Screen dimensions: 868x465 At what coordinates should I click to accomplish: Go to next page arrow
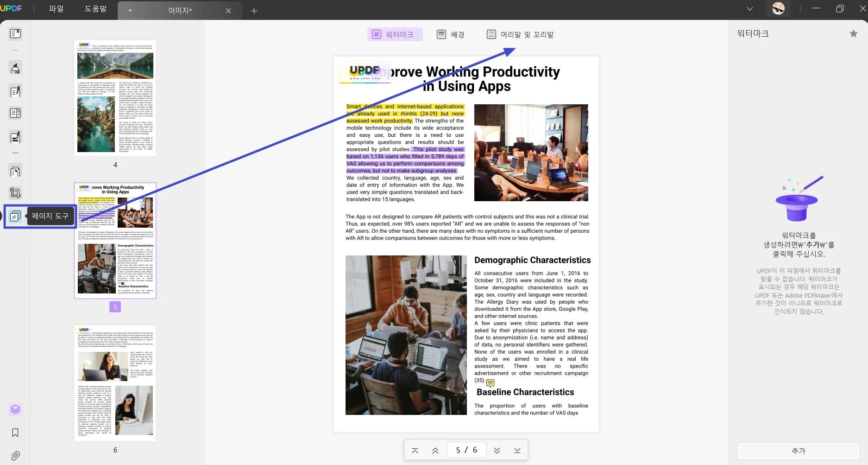click(497, 450)
